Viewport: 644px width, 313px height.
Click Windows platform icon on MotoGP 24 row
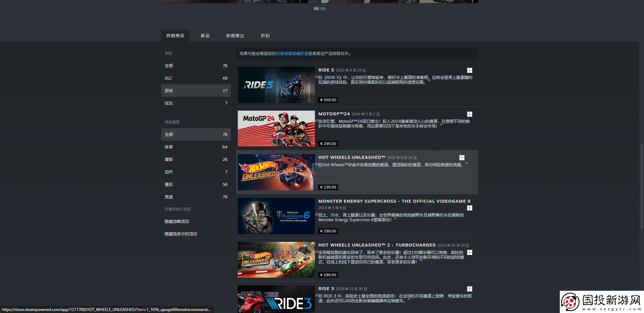coord(470,114)
